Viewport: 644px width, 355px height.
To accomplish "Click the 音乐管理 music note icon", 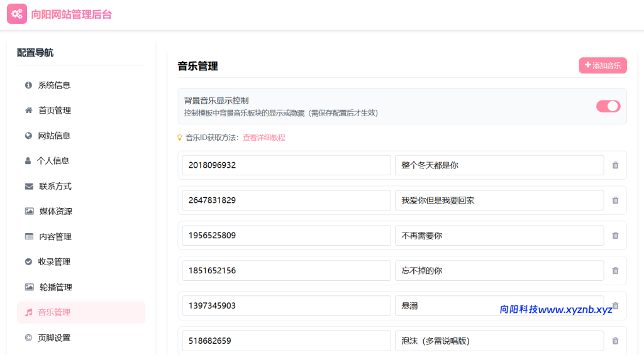I will 28,312.
